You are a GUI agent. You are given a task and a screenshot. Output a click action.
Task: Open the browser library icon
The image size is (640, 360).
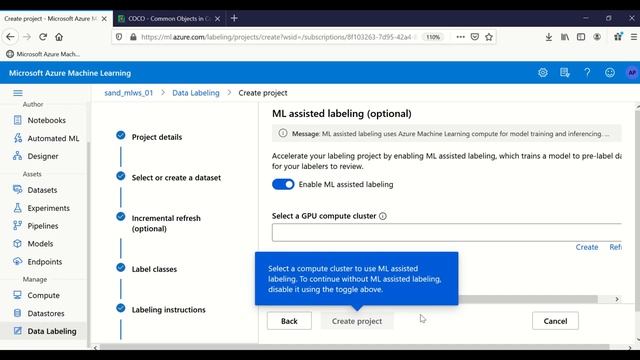pos(565,37)
